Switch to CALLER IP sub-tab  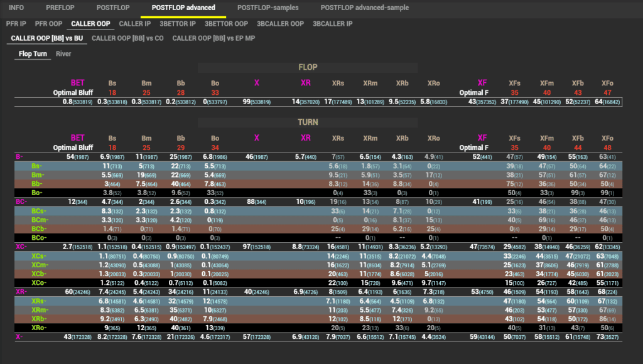tap(135, 24)
